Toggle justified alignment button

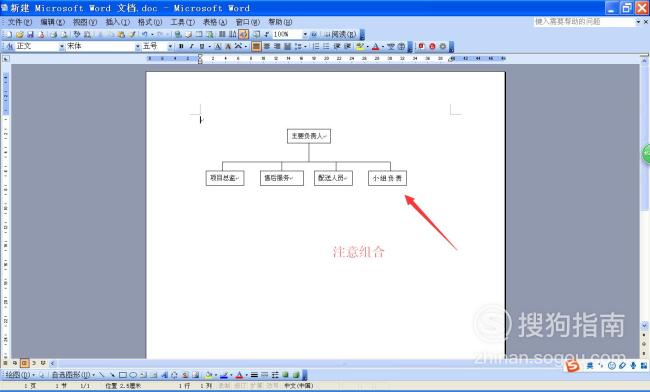[x=256, y=46]
